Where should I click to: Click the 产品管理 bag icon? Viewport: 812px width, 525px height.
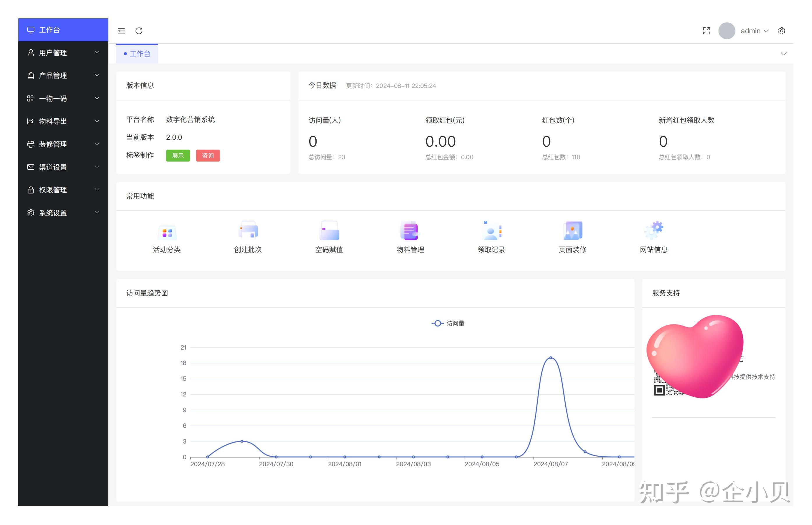31,75
